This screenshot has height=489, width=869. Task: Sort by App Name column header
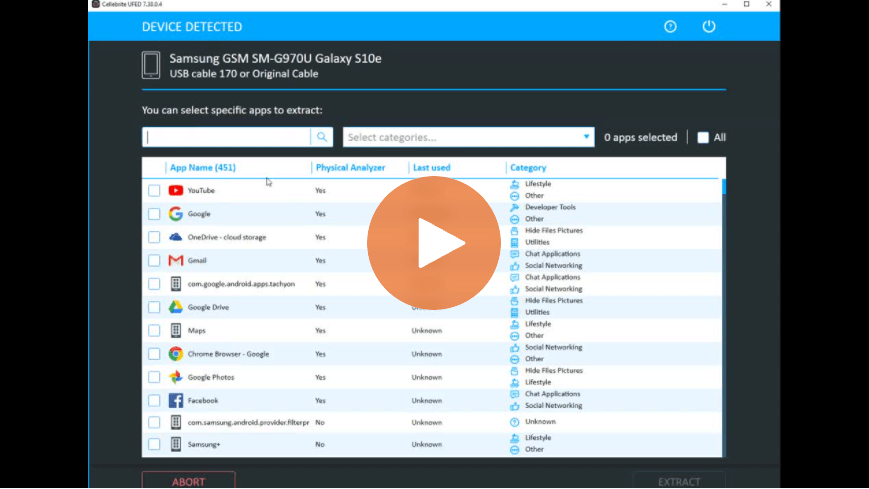point(203,168)
